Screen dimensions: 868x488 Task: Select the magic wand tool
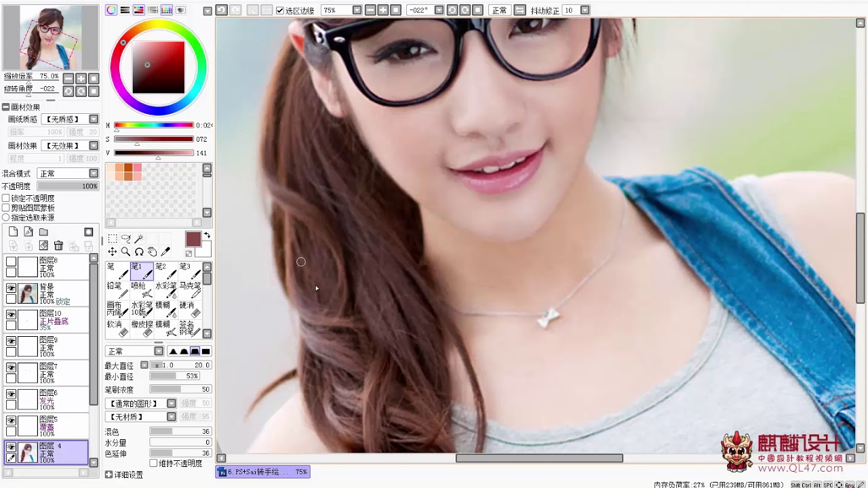click(138, 239)
